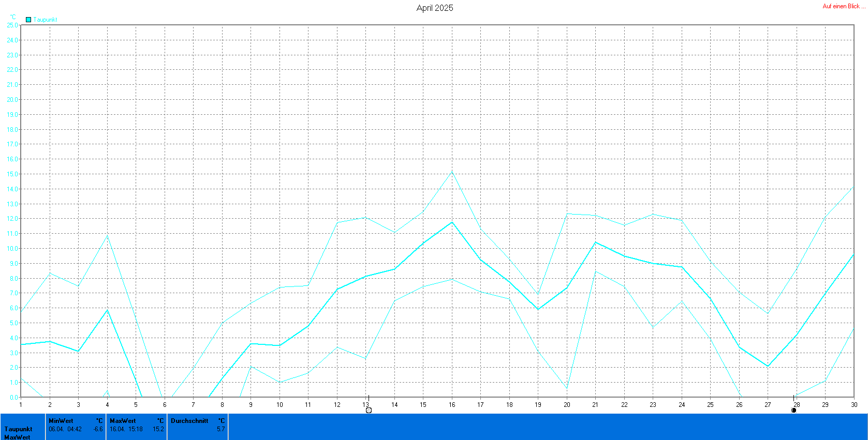
Task: Click day 10 on the x-axis
Action: (279, 405)
